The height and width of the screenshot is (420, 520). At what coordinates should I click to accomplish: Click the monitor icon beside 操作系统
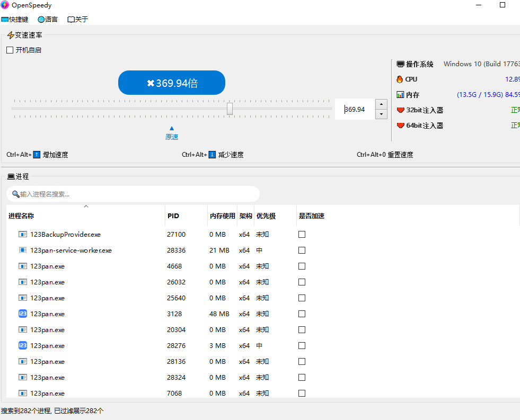[x=400, y=64]
